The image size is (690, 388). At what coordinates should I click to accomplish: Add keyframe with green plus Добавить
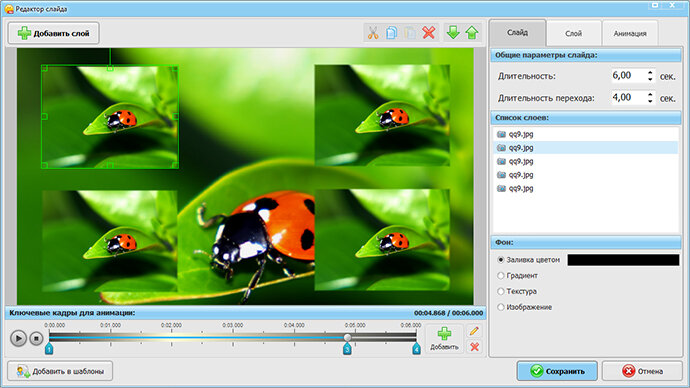[x=444, y=338]
